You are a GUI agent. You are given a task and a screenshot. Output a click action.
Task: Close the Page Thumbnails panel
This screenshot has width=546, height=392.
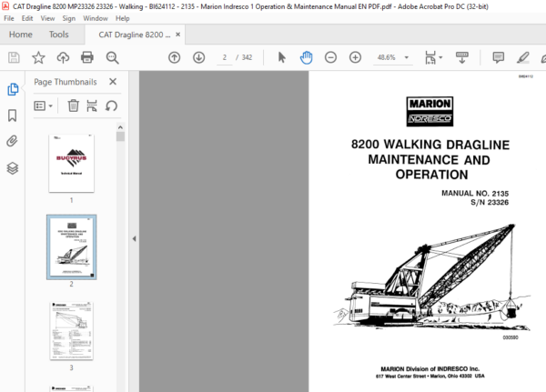(x=113, y=82)
